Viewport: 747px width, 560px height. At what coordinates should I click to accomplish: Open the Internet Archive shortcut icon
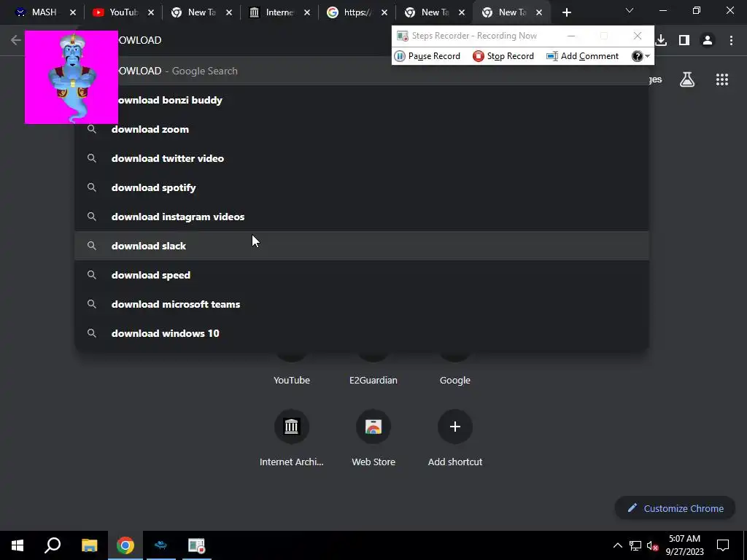(x=292, y=426)
